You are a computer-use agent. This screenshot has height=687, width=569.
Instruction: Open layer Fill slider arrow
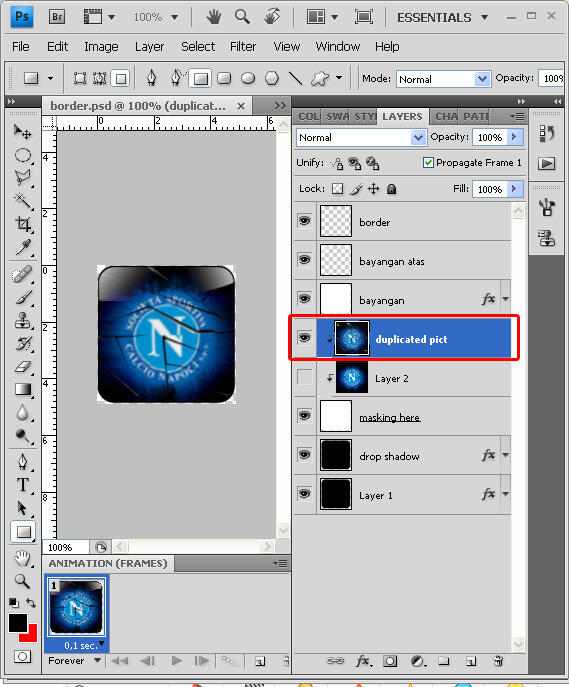(x=514, y=189)
